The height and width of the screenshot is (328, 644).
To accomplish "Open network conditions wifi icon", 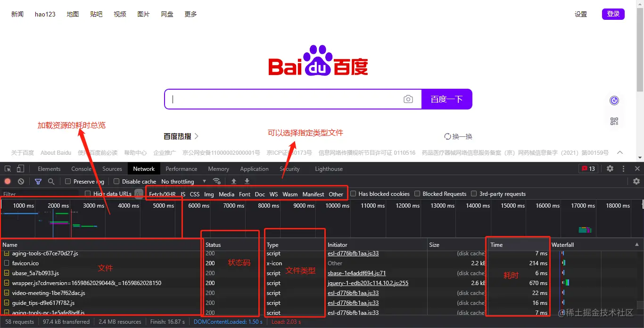I will [x=216, y=181].
